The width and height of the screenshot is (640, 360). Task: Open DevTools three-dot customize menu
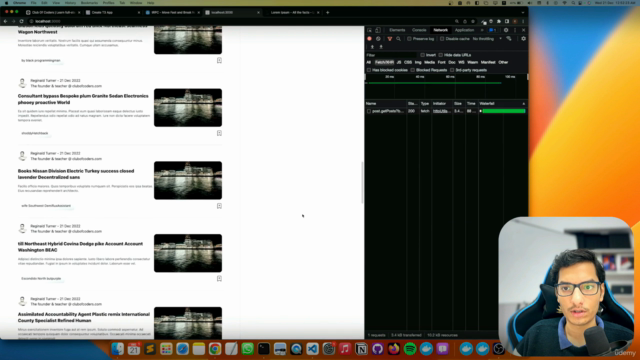click(515, 30)
